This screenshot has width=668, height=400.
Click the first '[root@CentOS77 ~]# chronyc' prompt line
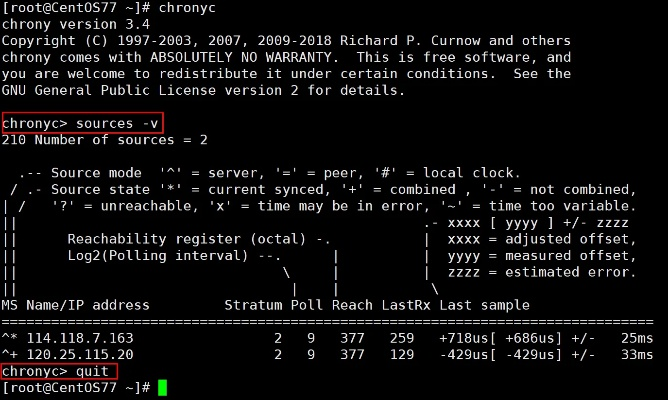click(x=109, y=8)
